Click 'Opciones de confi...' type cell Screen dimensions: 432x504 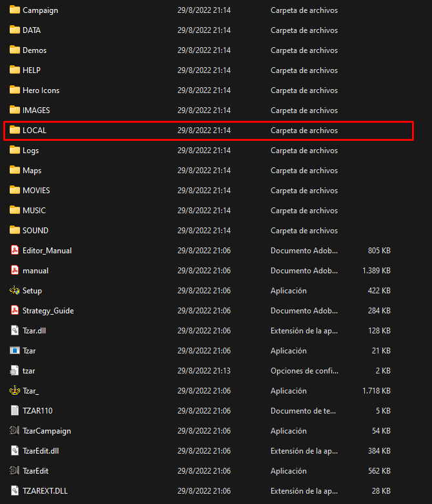point(305,371)
